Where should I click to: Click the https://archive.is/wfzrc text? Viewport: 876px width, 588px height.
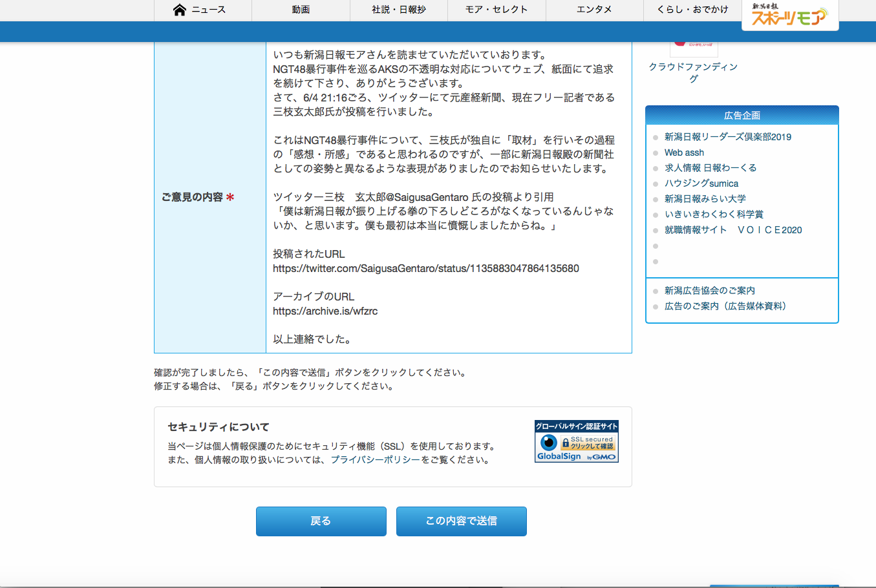click(325, 311)
